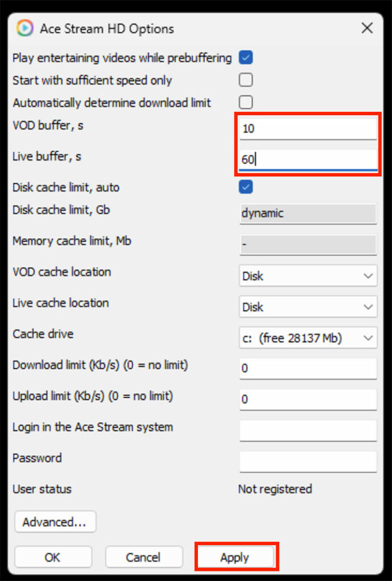Viewport: 392px width, 581px height.
Task: Uncheck Disk cache limit auto
Action: click(x=246, y=187)
